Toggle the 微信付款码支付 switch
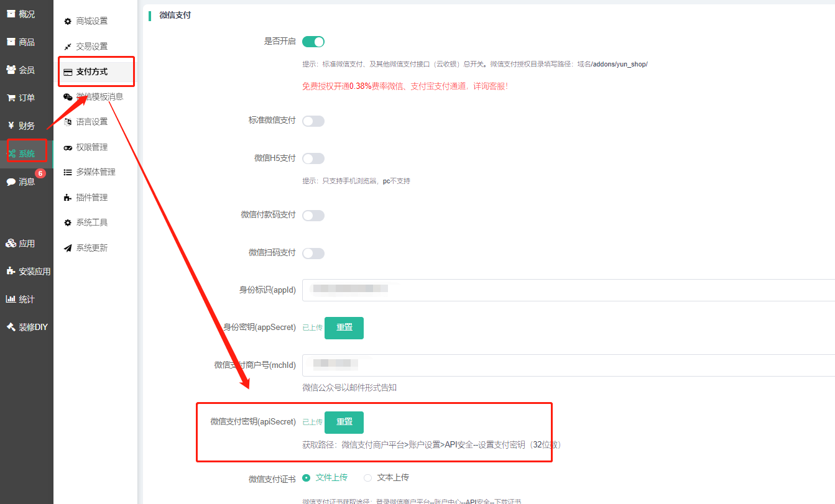This screenshot has width=835, height=504. pos(313,216)
